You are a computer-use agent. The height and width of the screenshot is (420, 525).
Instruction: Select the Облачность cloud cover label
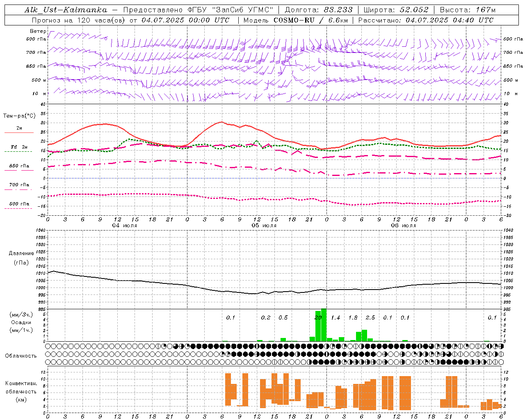pos(21,356)
